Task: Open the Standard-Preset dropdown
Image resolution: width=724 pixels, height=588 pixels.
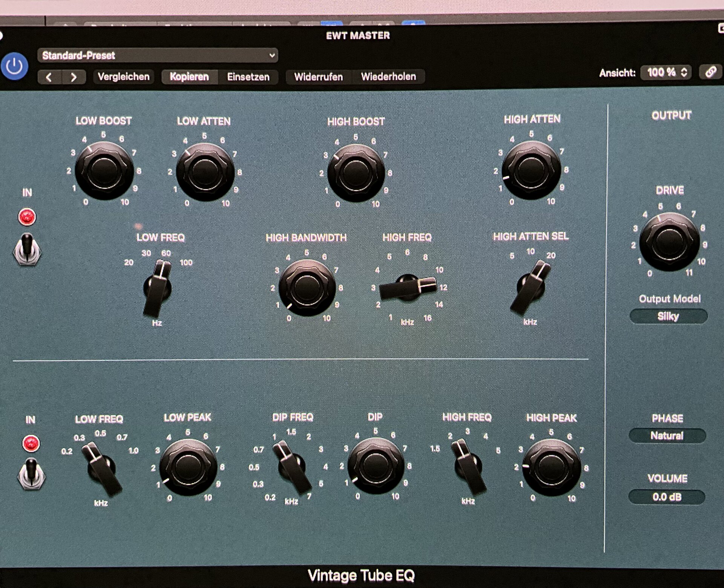Action: pos(158,55)
